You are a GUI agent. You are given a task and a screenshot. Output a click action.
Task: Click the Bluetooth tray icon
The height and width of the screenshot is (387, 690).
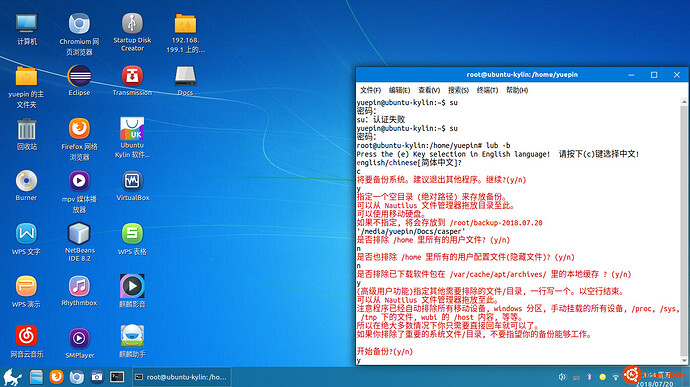pyautogui.click(x=589, y=377)
